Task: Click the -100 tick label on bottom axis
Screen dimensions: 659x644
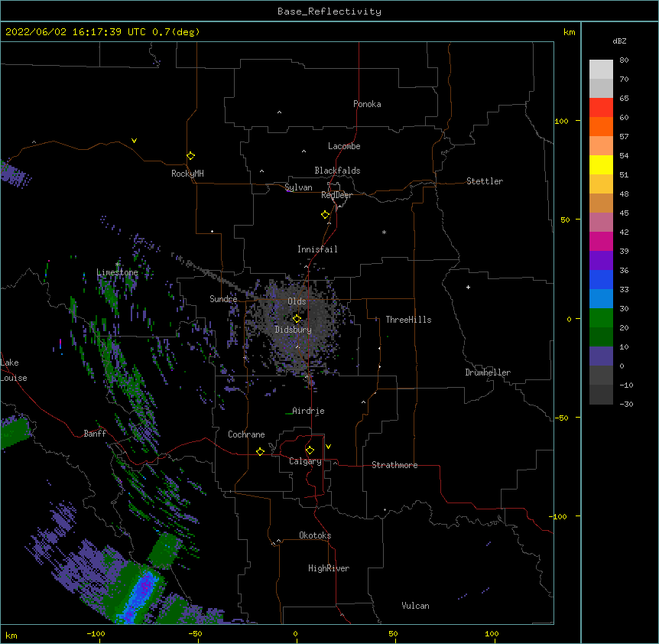Action: coord(96,633)
